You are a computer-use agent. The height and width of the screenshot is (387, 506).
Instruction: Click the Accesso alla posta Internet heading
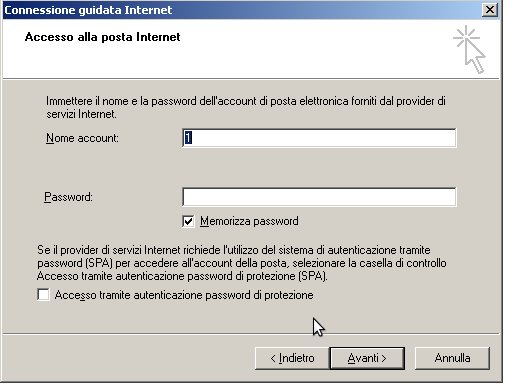point(102,37)
